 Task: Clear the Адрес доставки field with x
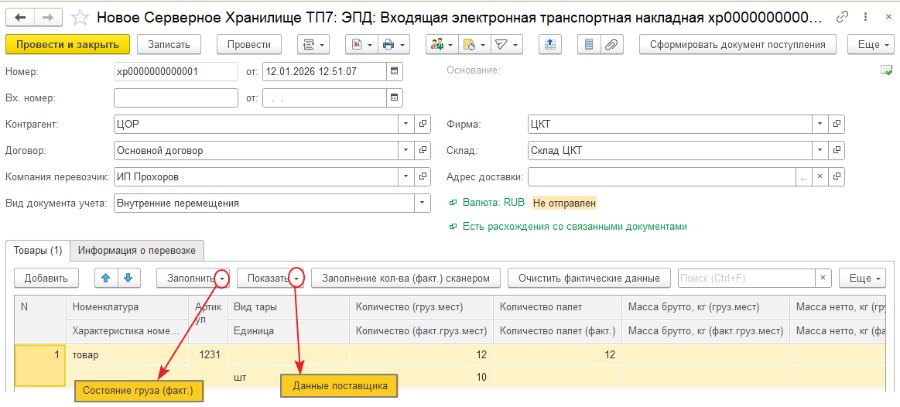coord(820,176)
